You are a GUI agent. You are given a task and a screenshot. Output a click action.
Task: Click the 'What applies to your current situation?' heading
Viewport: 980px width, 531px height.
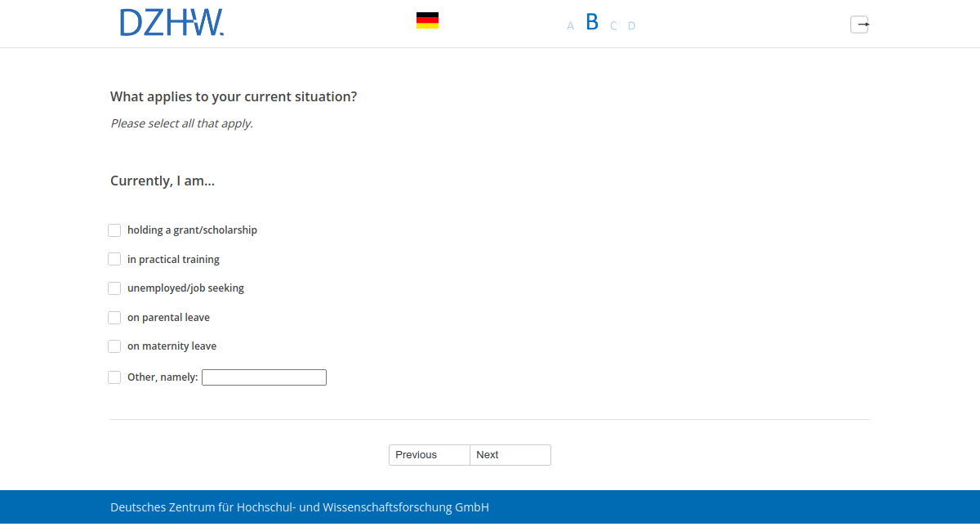pos(234,96)
